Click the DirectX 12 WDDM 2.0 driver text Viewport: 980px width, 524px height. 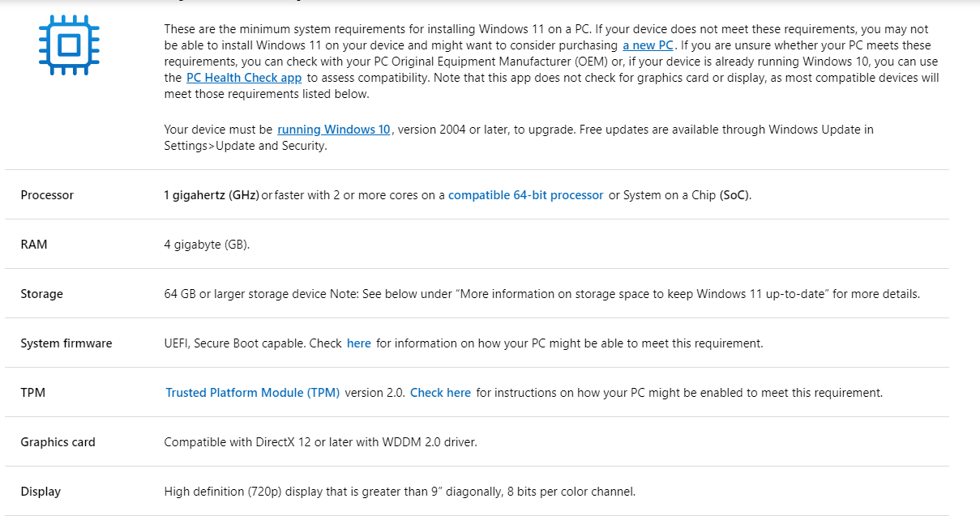coord(321,442)
